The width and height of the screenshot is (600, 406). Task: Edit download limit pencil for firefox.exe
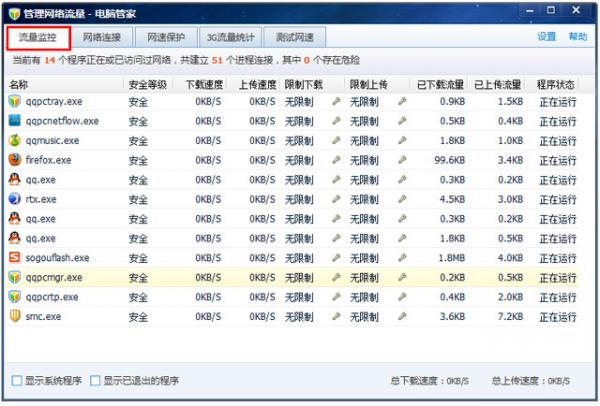tap(337, 160)
